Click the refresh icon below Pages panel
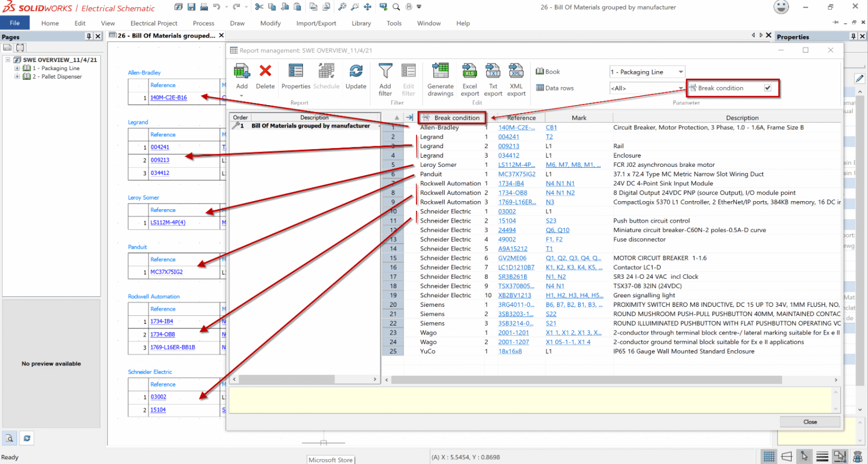The height and width of the screenshot is (464, 868). (27, 438)
